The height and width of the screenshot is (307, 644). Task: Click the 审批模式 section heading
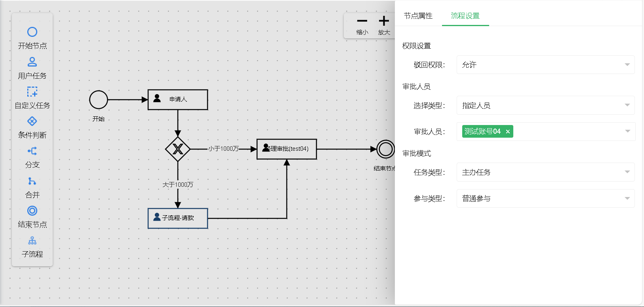click(x=417, y=153)
